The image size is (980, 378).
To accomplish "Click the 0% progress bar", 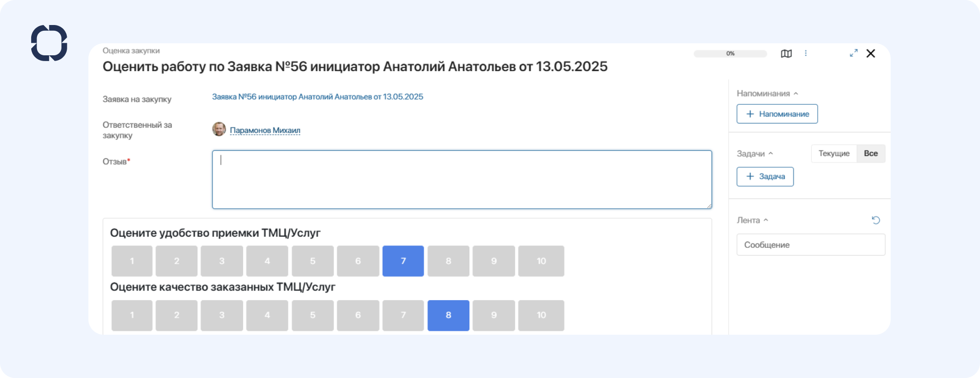I will point(730,53).
